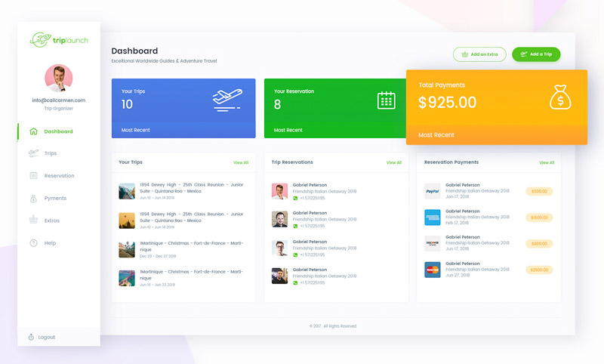Click the payment date Jan 17, 2018
This screenshot has height=364, width=604.
[458, 196]
